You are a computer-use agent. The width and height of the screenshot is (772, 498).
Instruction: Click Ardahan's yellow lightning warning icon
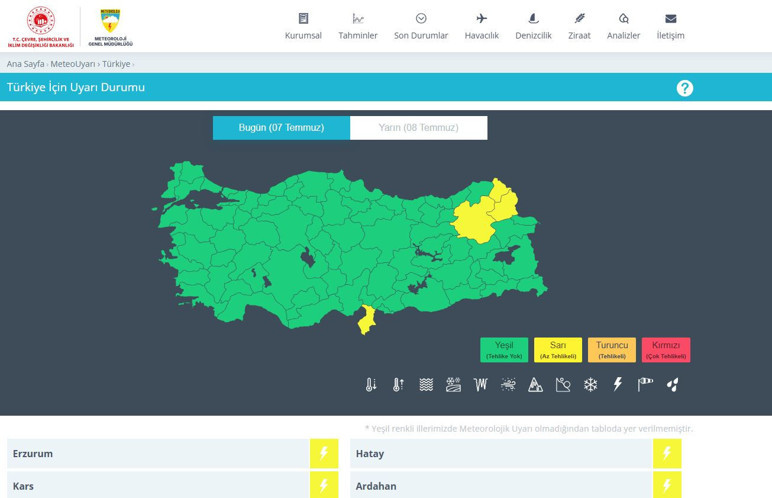667,485
